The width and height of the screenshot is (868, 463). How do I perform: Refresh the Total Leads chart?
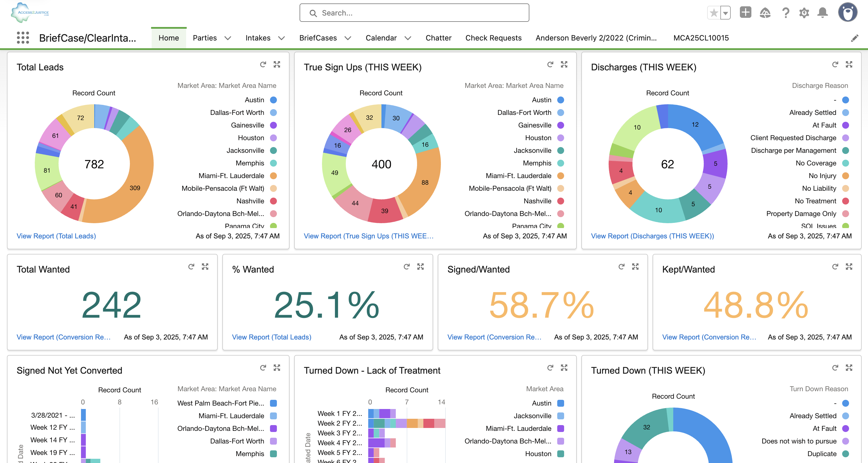(263, 64)
